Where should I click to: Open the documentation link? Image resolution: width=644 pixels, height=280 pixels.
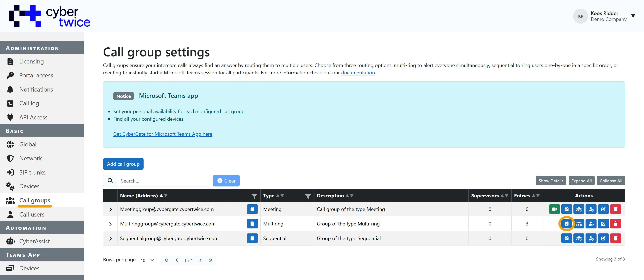[x=358, y=73]
